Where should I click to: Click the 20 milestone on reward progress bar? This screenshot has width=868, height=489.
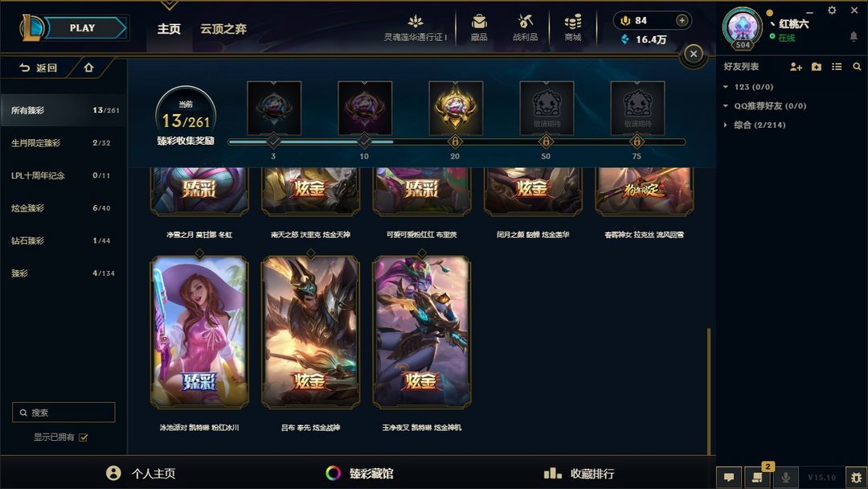[455, 142]
